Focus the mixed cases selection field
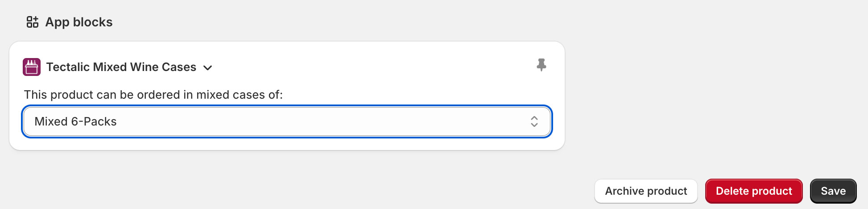This screenshot has width=868, height=209. [287, 121]
